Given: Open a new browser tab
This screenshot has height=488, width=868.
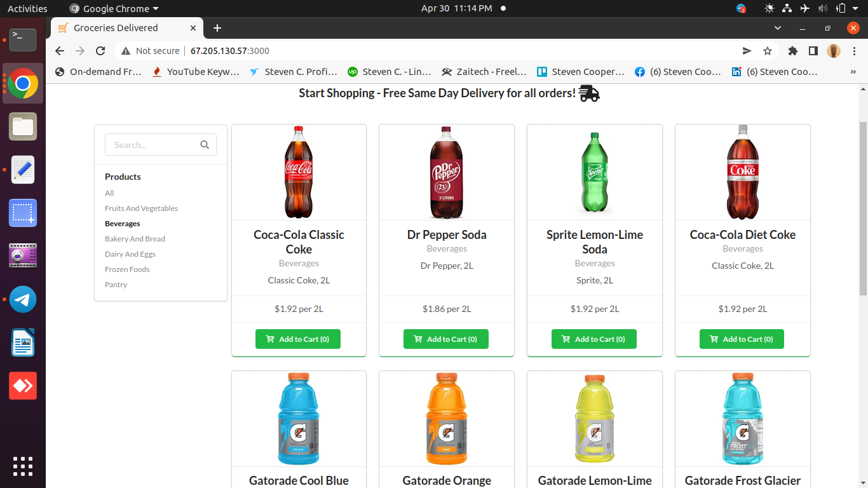Looking at the screenshot, I should [217, 28].
